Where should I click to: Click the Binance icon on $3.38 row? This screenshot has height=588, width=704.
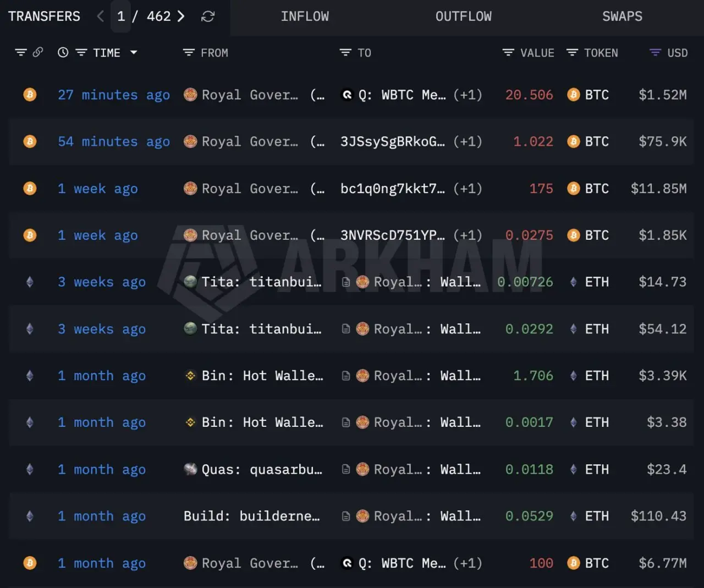tap(190, 422)
